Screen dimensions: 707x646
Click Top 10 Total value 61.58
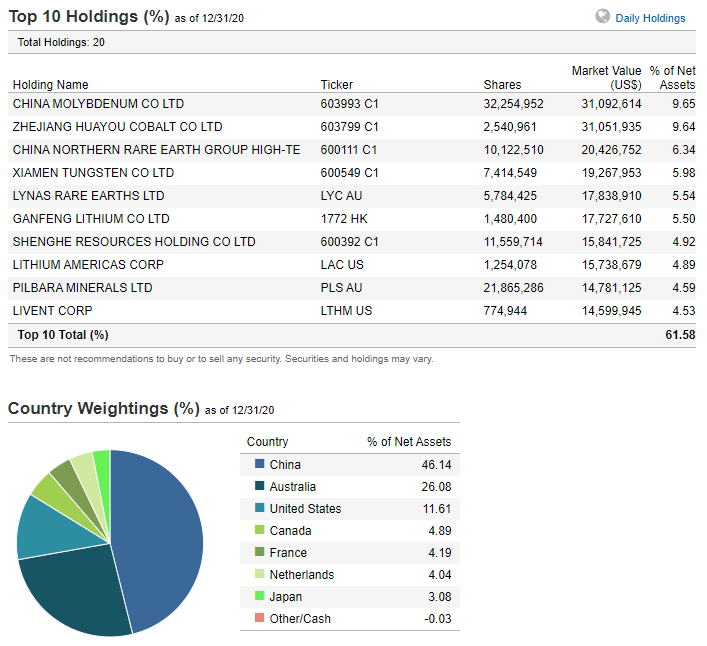tap(680, 334)
